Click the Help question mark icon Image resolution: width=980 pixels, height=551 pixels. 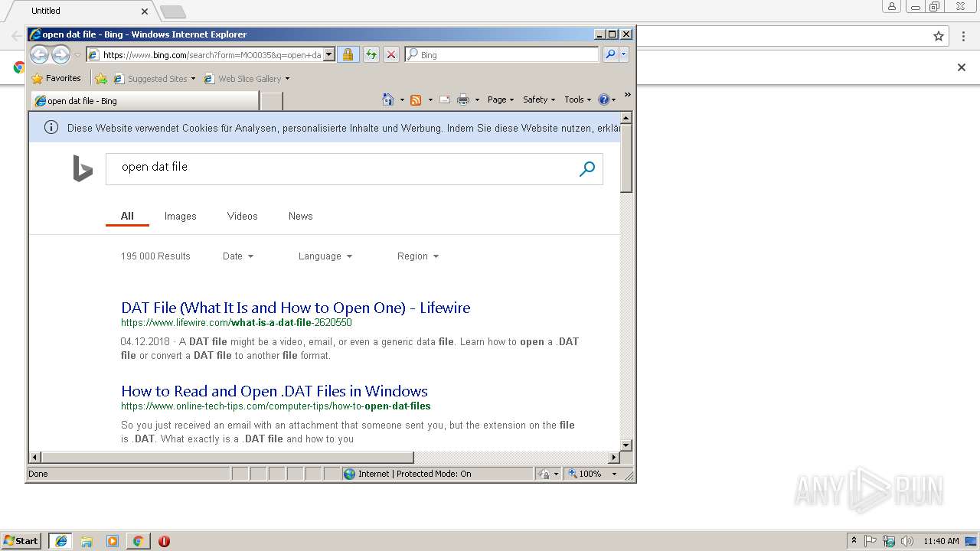[x=603, y=99]
